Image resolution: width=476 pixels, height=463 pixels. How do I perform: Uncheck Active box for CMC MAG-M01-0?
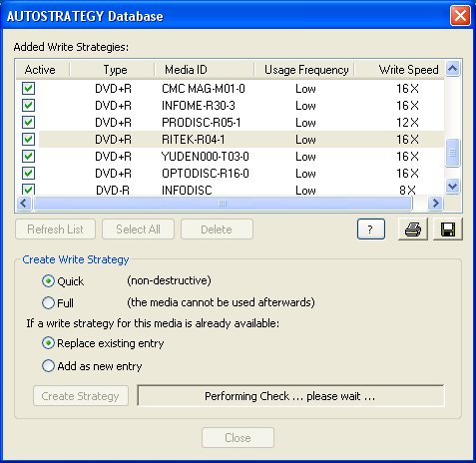(x=28, y=89)
